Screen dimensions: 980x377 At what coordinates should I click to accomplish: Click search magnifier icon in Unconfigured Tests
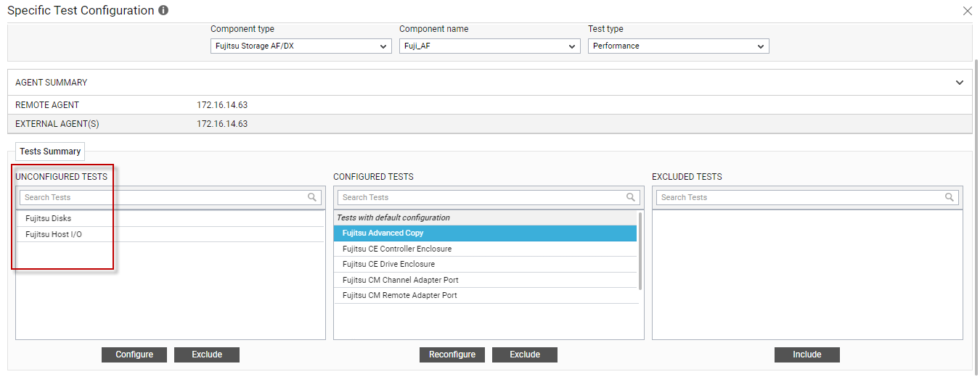312,197
